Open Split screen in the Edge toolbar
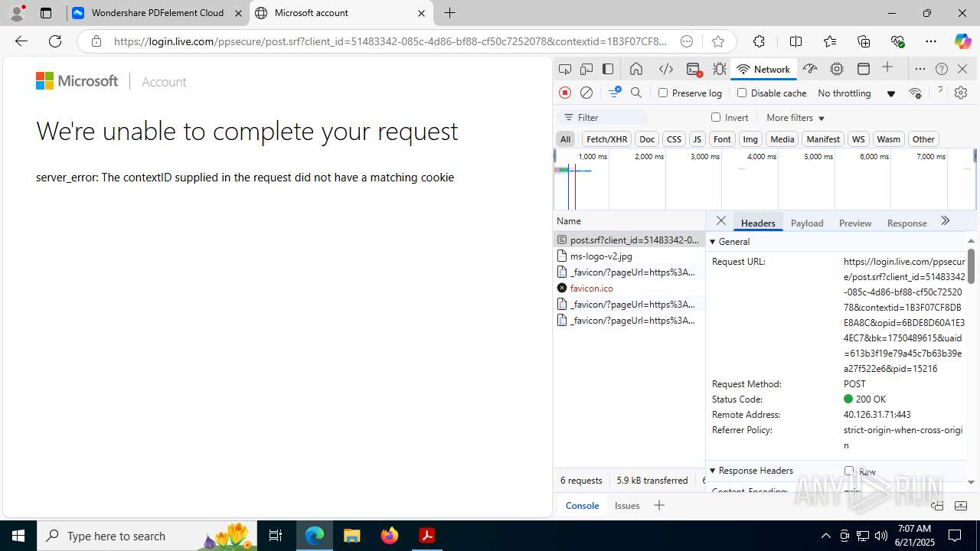Viewport: 980px width, 551px height. pyautogui.click(x=795, y=41)
